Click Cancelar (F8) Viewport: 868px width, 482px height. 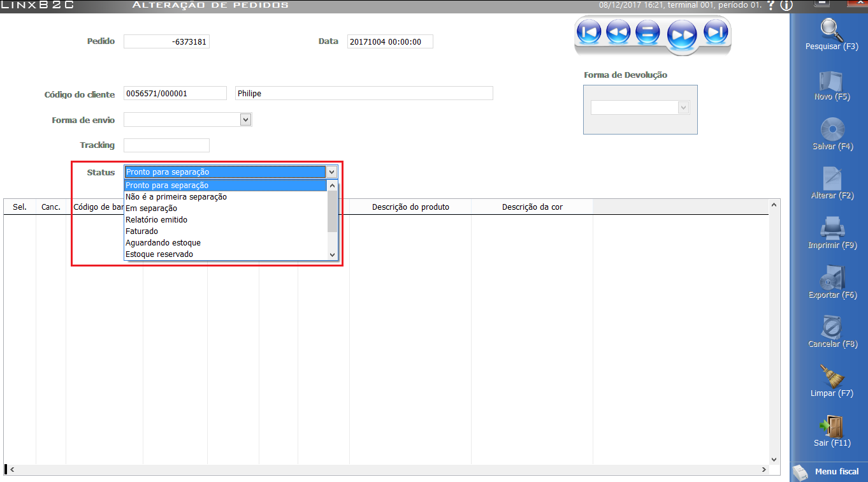point(832,332)
